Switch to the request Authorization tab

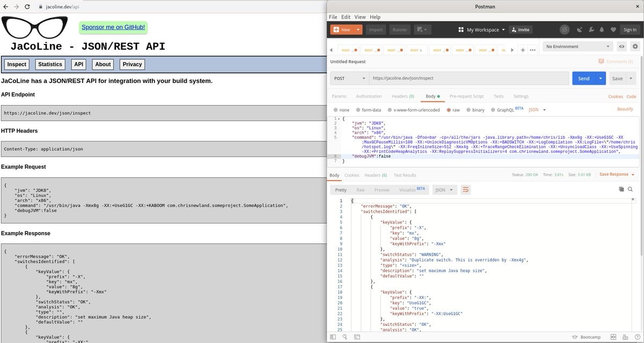tap(369, 96)
